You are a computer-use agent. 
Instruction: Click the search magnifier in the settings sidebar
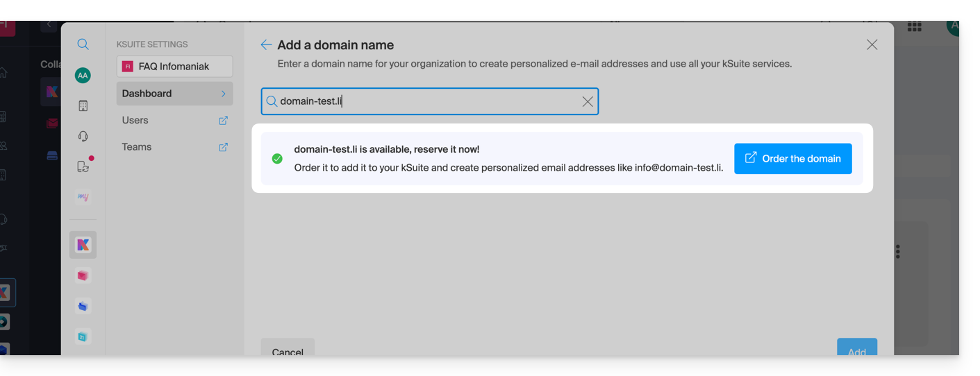point(83,44)
